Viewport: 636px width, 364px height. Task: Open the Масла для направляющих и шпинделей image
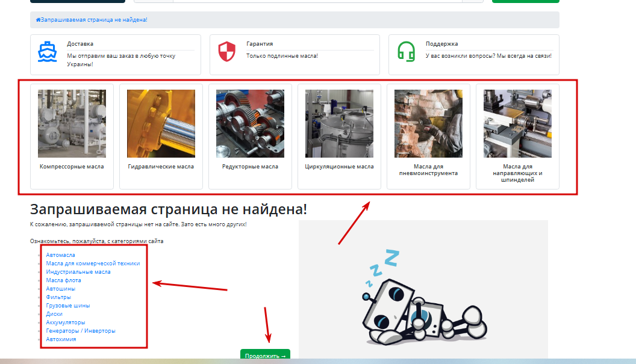[x=517, y=123]
